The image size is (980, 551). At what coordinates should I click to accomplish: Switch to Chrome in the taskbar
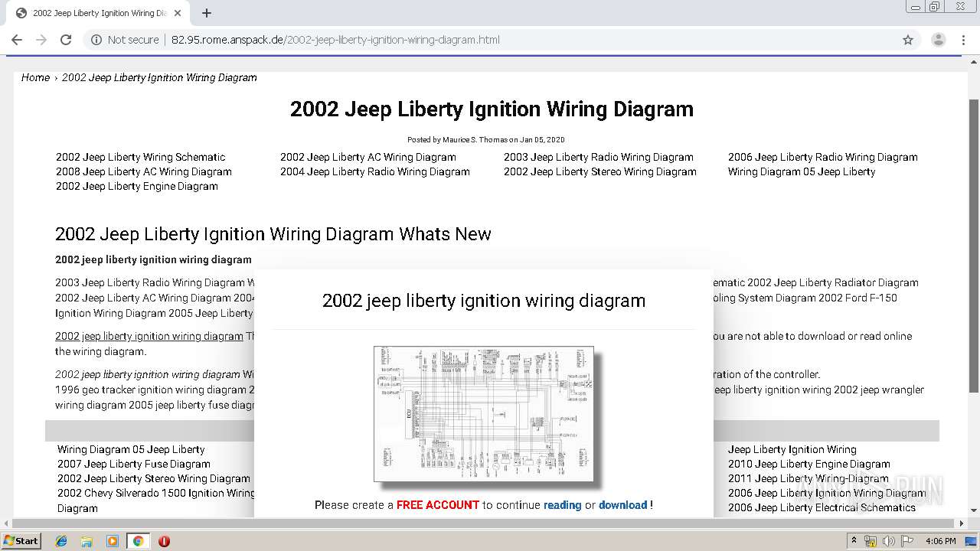(138, 541)
